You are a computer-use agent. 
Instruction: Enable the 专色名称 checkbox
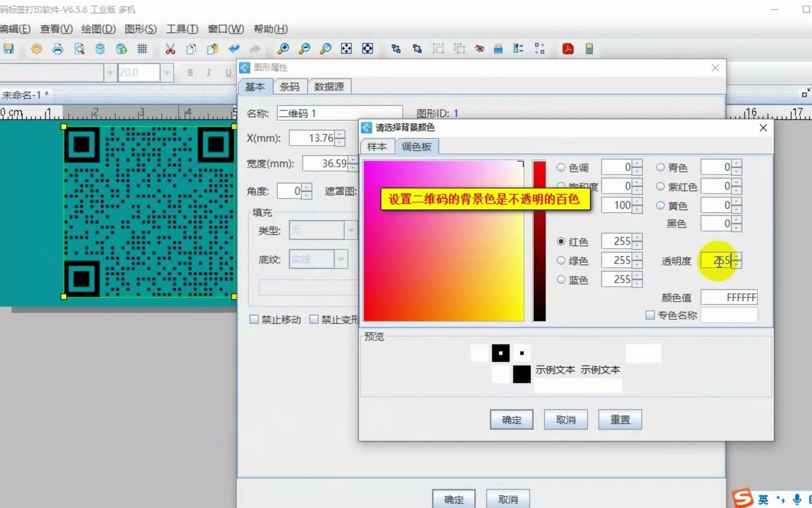650,315
